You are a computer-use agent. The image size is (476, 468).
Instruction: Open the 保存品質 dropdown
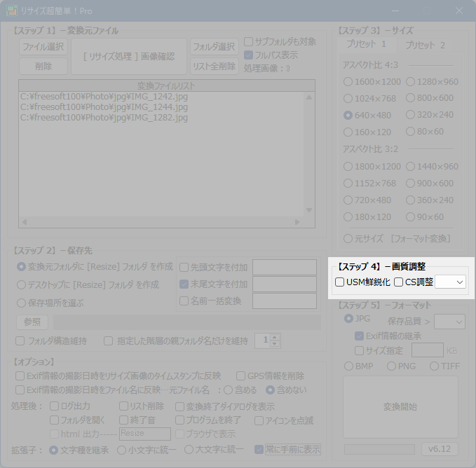click(449, 322)
